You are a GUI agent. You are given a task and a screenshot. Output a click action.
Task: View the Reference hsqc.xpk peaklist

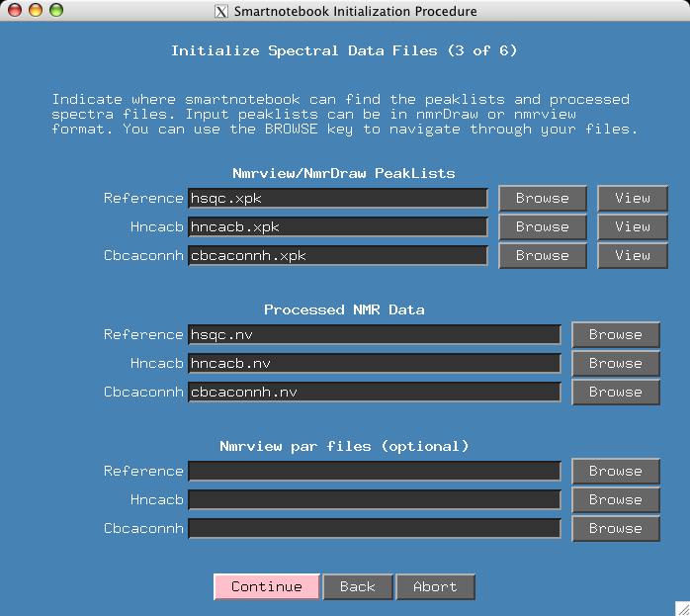click(632, 198)
